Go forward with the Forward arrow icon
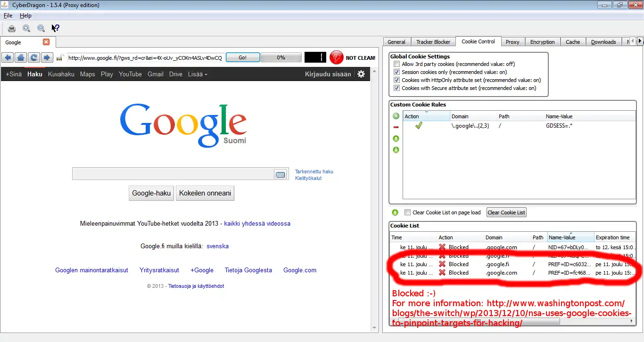This screenshot has height=342, width=644. 47,57
